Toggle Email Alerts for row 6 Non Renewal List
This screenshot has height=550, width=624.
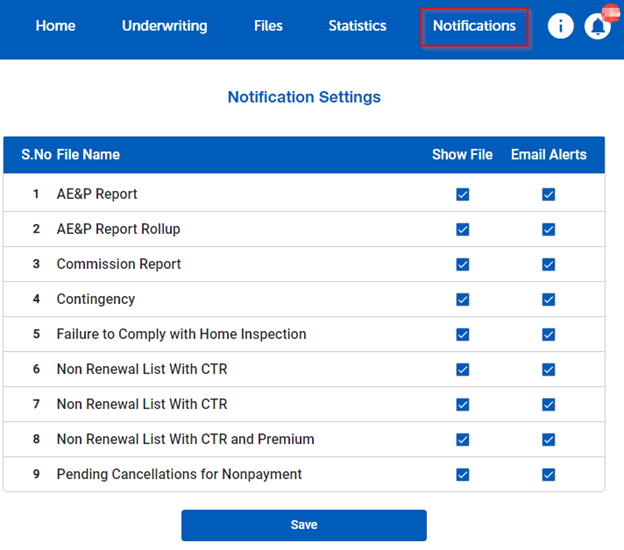[x=548, y=369]
